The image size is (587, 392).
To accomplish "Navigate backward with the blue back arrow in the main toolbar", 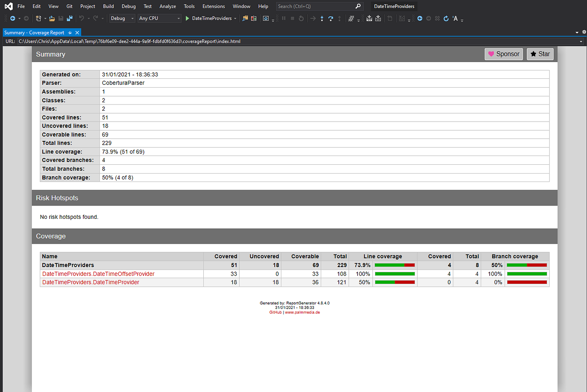I will pos(13,18).
